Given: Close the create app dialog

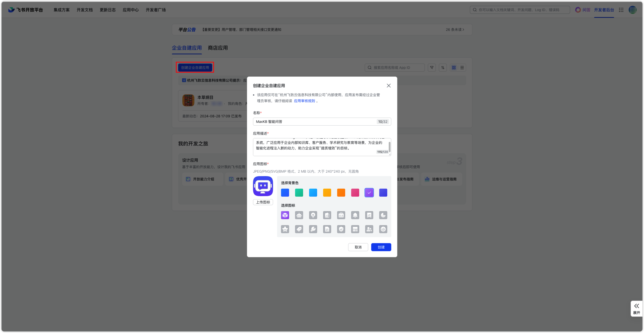Looking at the screenshot, I should click(389, 86).
